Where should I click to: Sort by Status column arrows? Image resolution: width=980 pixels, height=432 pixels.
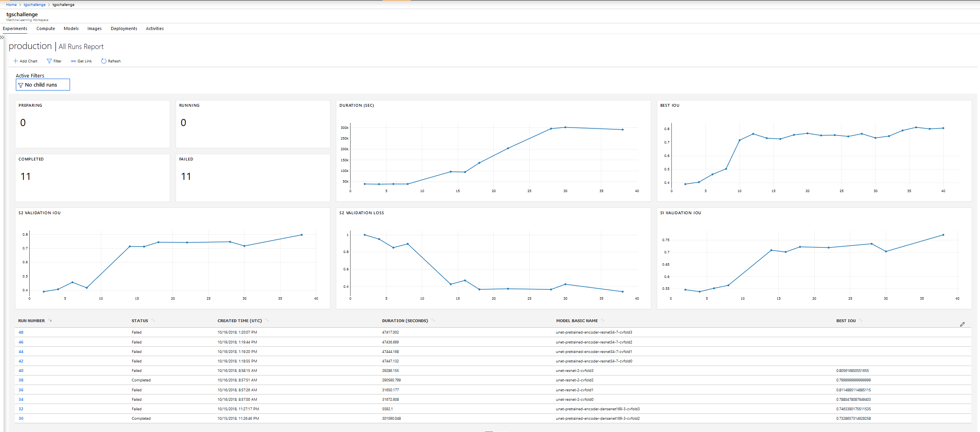point(153,321)
